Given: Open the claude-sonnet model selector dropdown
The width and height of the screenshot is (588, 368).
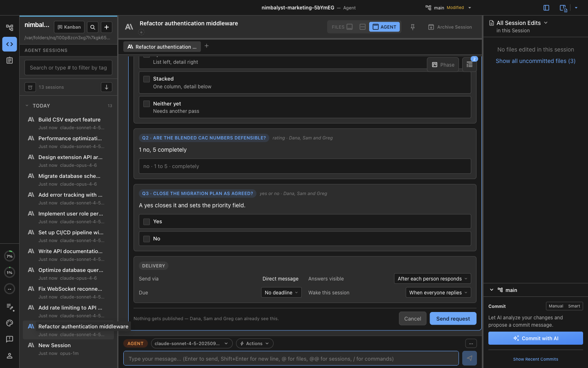Looking at the screenshot, I should click(x=192, y=343).
